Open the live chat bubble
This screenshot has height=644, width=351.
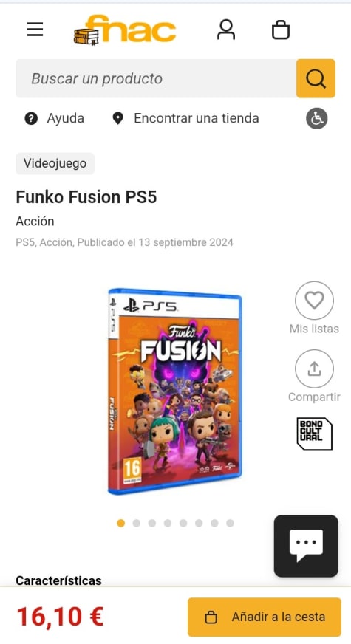[x=306, y=546]
